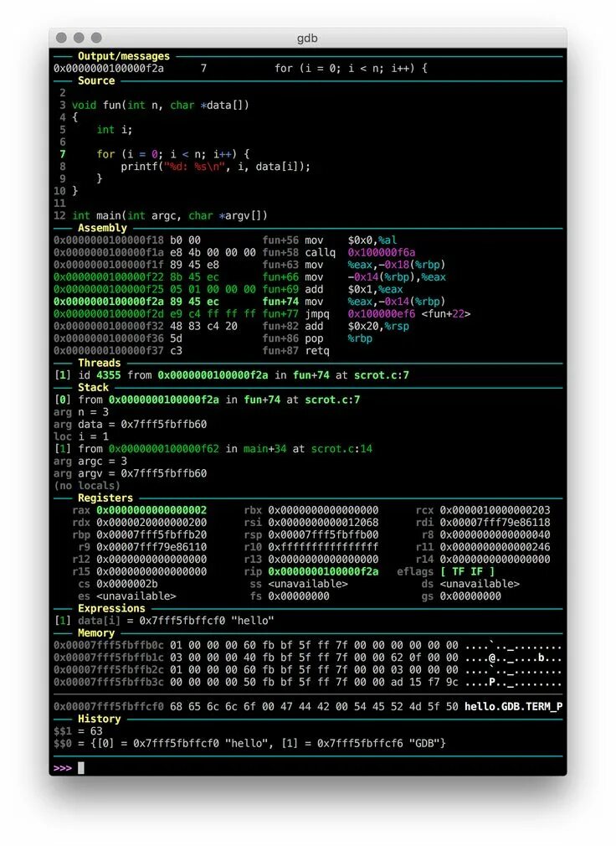616x846 pixels.
Task: Click the 'Source' section header
Action: (96, 80)
